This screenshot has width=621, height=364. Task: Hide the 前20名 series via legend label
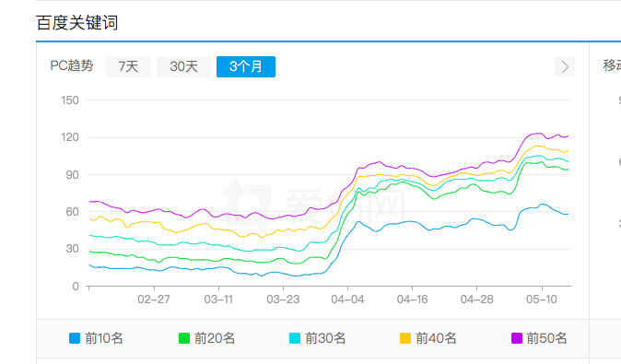click(215, 338)
